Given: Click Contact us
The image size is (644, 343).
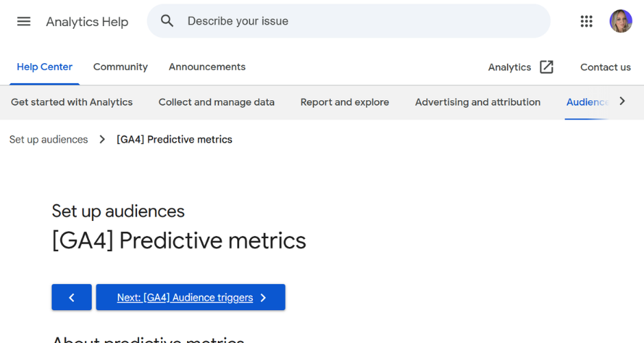Looking at the screenshot, I should pyautogui.click(x=606, y=67).
